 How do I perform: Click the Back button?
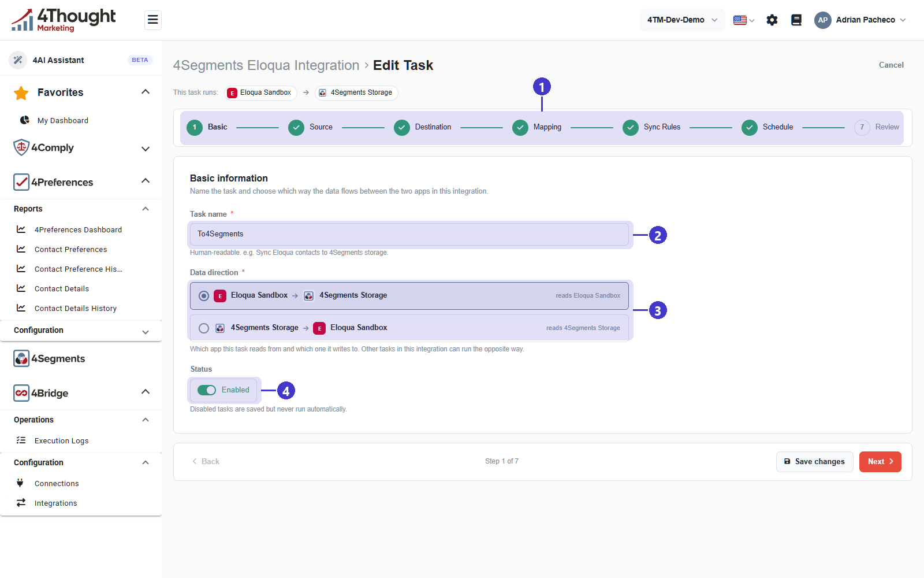point(206,461)
